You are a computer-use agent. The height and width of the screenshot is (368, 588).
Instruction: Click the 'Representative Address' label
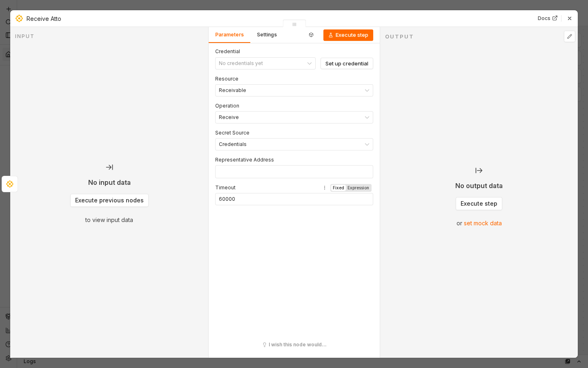245,160
